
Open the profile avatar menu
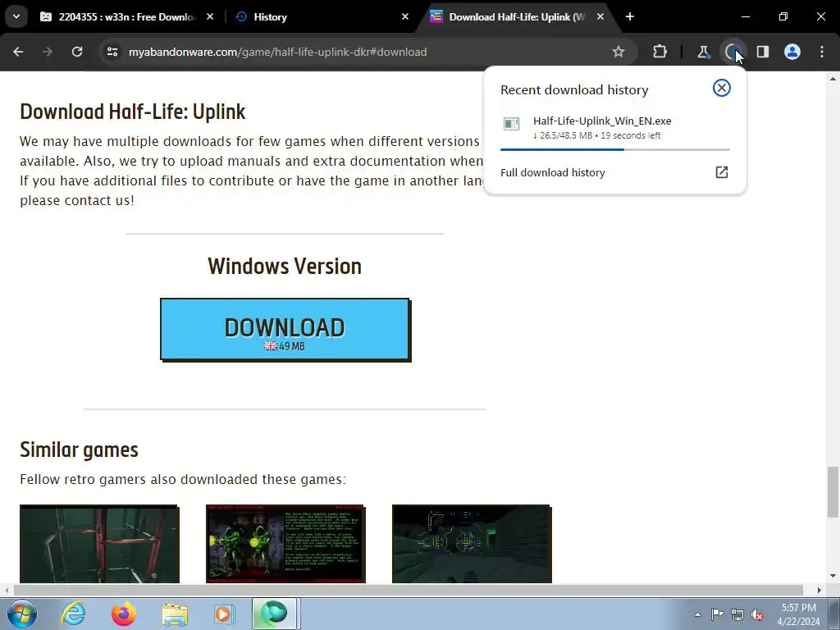pos(792,52)
